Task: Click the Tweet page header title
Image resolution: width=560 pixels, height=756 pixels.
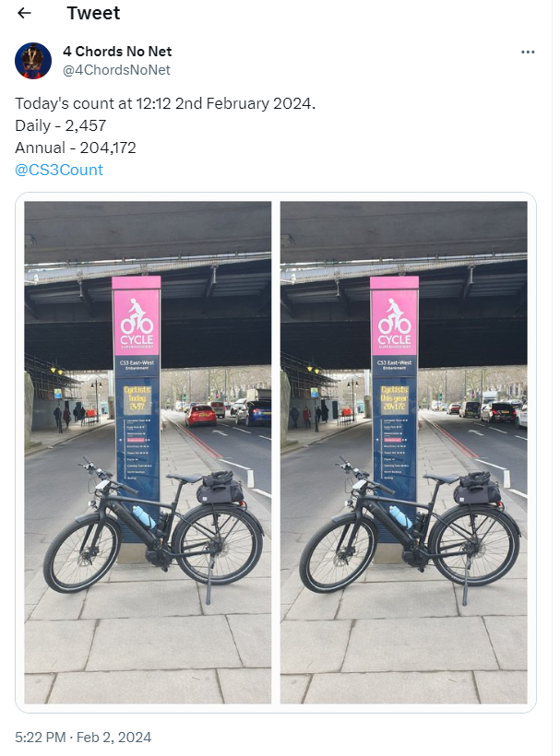Action: click(93, 13)
